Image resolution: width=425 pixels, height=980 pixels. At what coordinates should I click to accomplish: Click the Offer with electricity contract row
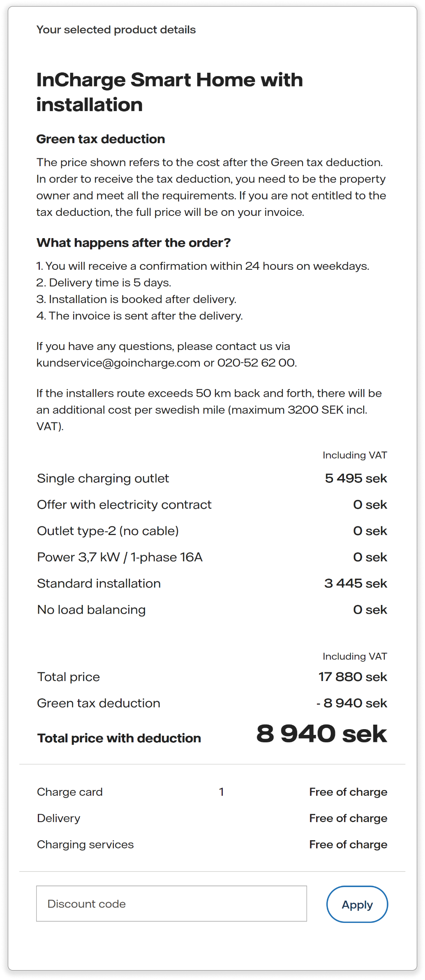pyautogui.click(x=212, y=505)
